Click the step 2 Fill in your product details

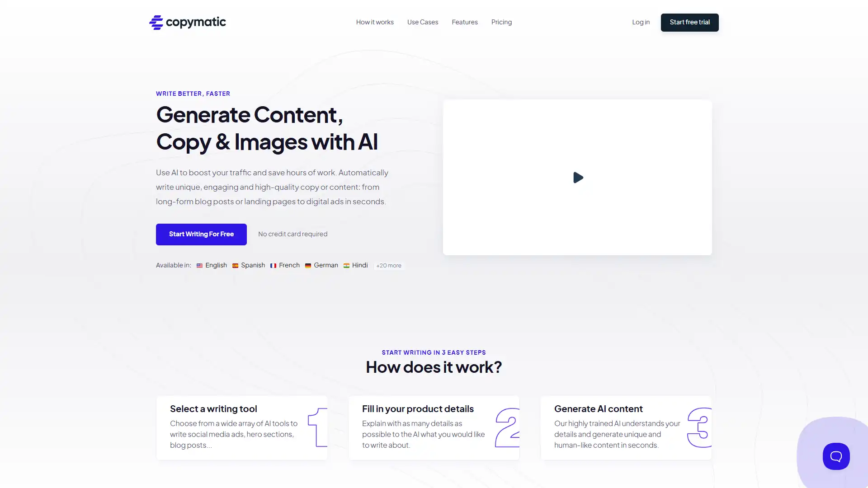tap(434, 428)
